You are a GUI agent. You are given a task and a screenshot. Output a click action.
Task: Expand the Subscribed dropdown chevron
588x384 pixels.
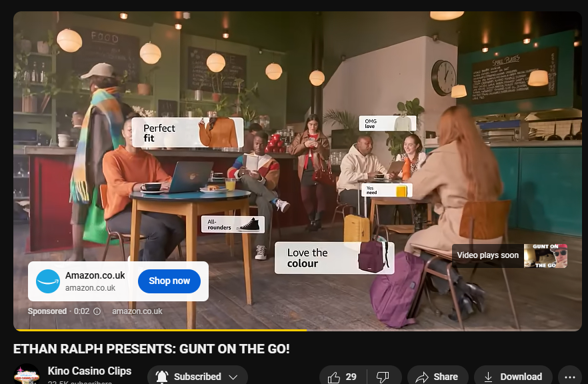[x=233, y=377]
